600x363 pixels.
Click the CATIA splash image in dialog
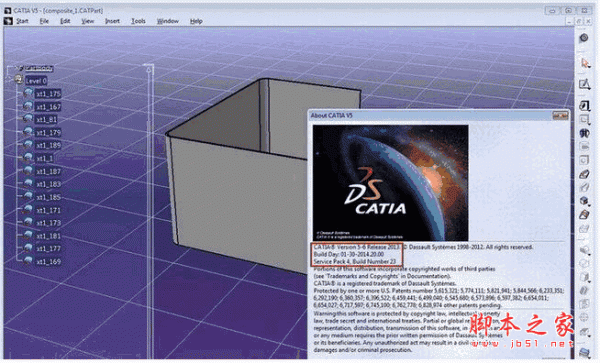[x=390, y=183]
